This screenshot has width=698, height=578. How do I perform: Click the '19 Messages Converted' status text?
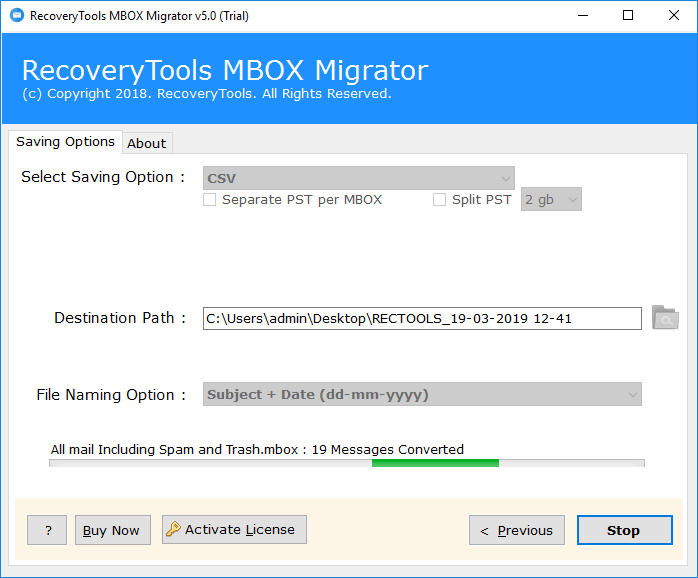point(387,449)
